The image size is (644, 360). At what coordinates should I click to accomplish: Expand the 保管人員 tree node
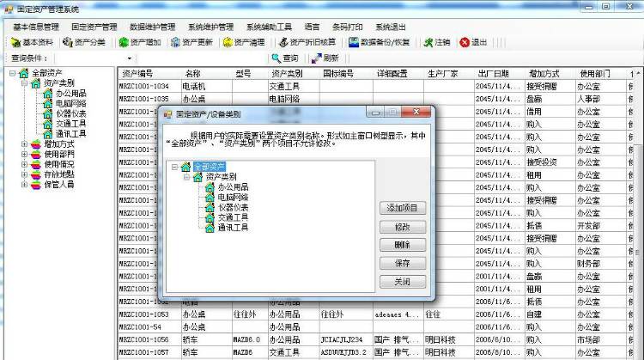tap(24, 185)
